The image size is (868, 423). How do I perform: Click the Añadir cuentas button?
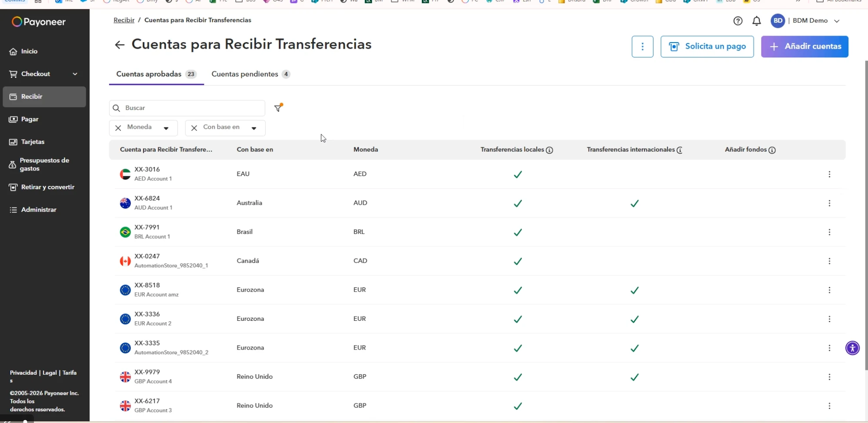coord(805,47)
